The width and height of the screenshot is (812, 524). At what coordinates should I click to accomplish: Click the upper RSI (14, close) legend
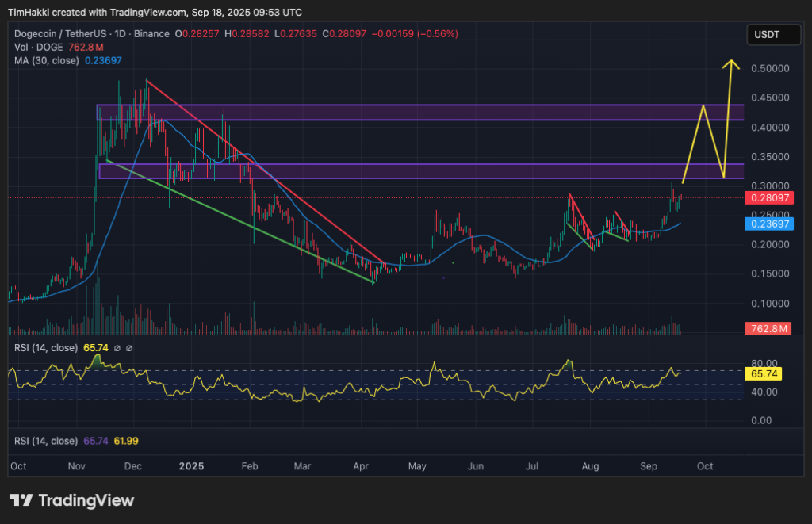pyautogui.click(x=46, y=347)
